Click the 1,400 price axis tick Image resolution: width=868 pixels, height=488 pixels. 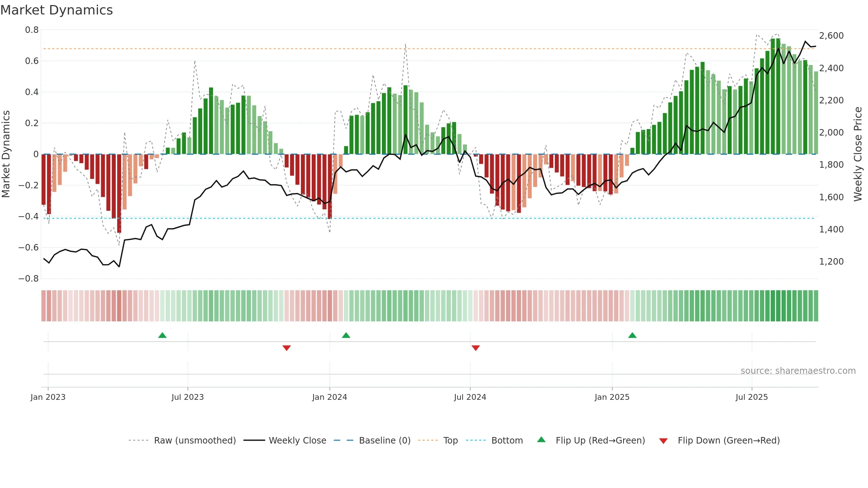[x=831, y=229]
